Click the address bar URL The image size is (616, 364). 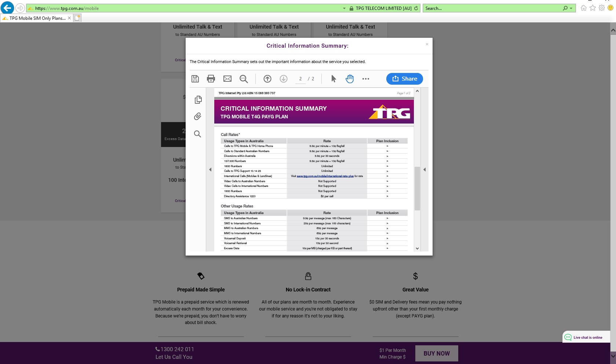point(67,8)
